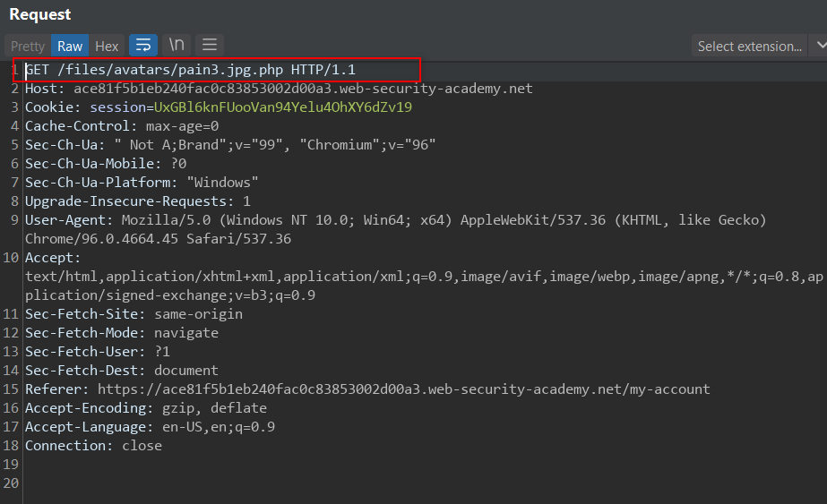The width and height of the screenshot is (827, 504).
Task: Click the Upgrade-Insecure-Requests: 1 line
Action: 138,201
